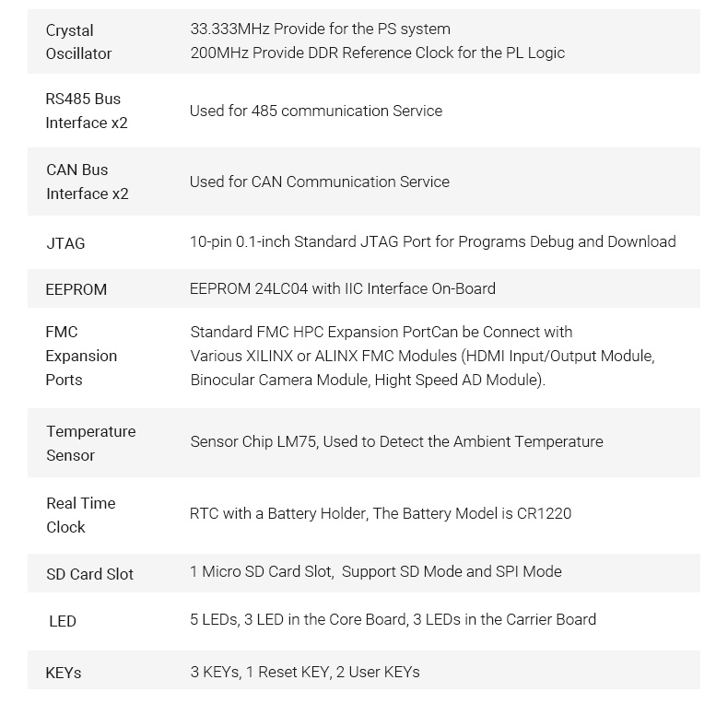Click the EEPROM 24LC04 IIC Interface text
The height and width of the screenshot is (715, 728).
[x=342, y=288]
